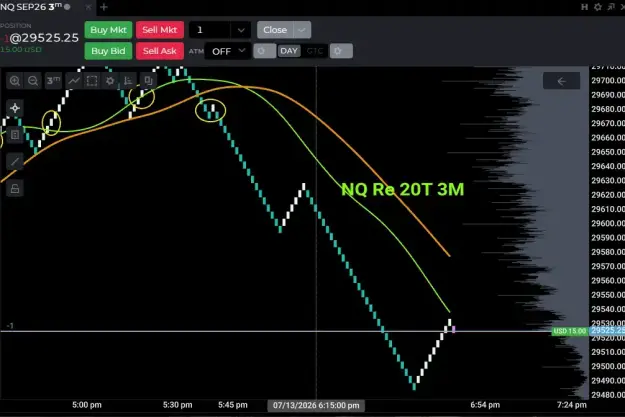
Task: Click the ATM settings gear left of DAY
Action: [x=264, y=51]
